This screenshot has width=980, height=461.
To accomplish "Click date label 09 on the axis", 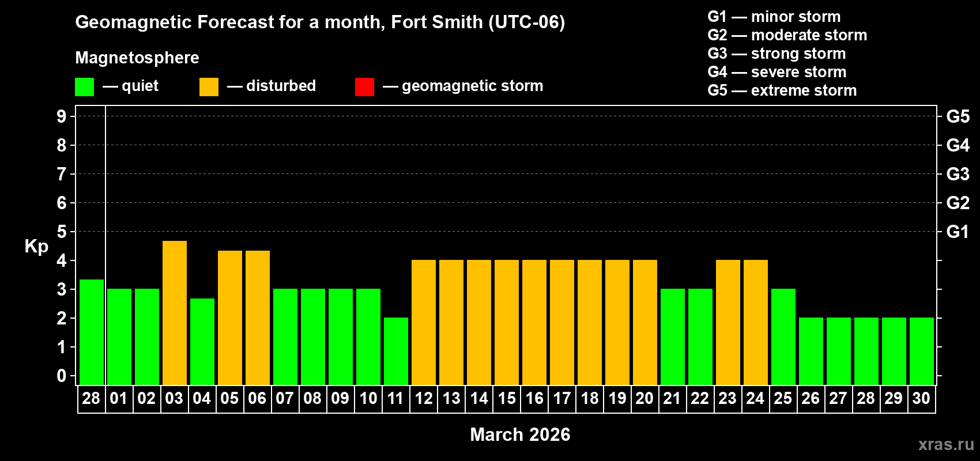I will click(x=340, y=398).
